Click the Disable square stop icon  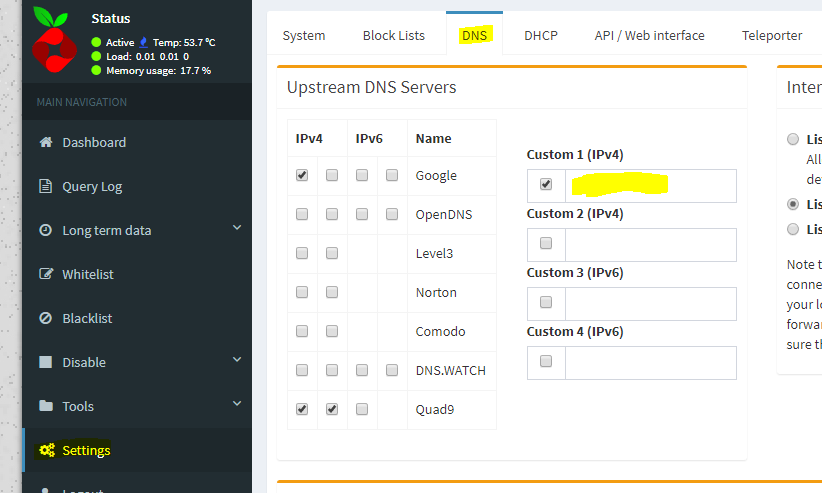pos(46,362)
